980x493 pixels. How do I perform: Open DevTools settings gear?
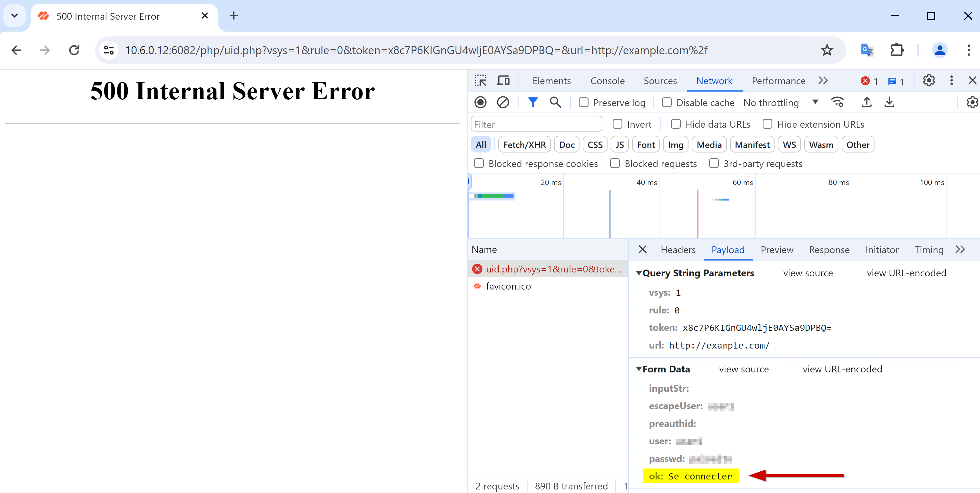point(929,81)
